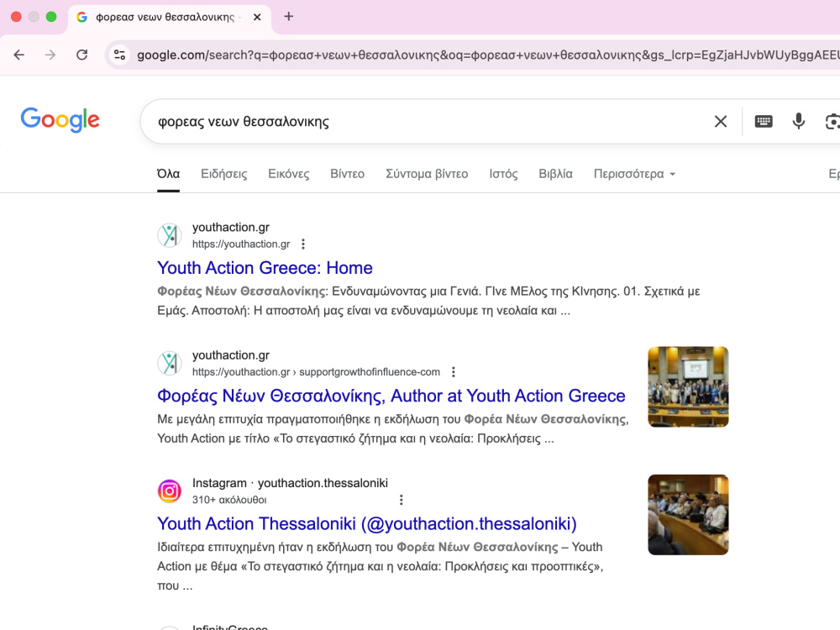Switch to the Ειδήσεις tab
840x630 pixels.
coord(224,174)
